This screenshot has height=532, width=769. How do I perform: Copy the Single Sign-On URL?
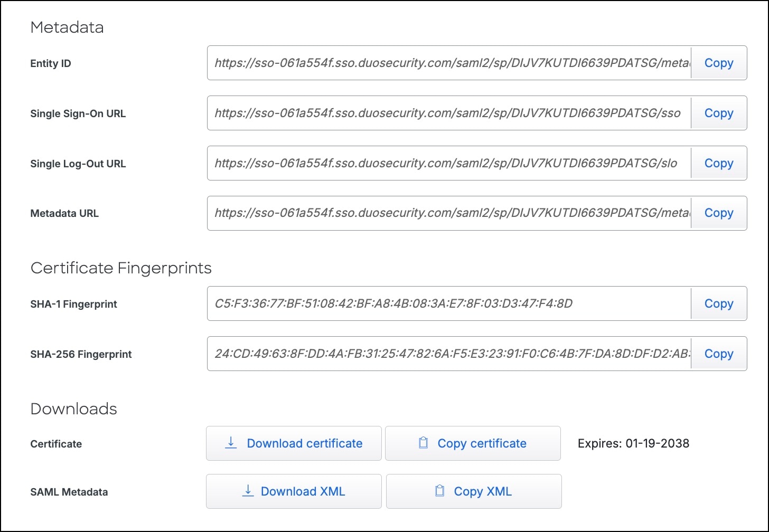coord(718,113)
